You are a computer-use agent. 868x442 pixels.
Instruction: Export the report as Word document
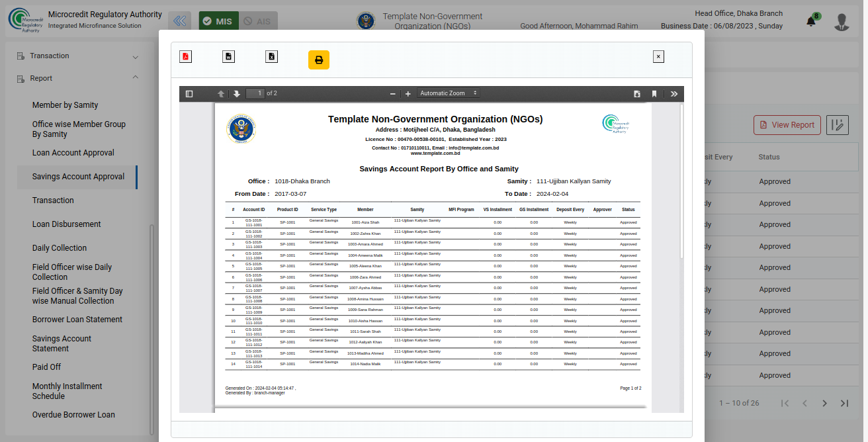click(228, 56)
